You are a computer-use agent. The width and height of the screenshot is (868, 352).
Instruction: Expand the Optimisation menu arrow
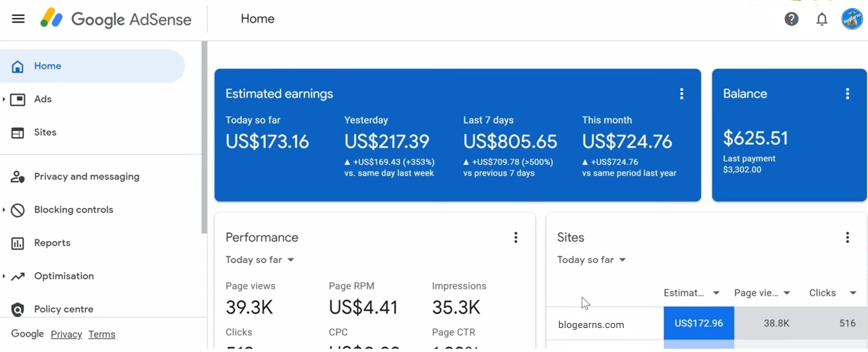[x=4, y=276]
